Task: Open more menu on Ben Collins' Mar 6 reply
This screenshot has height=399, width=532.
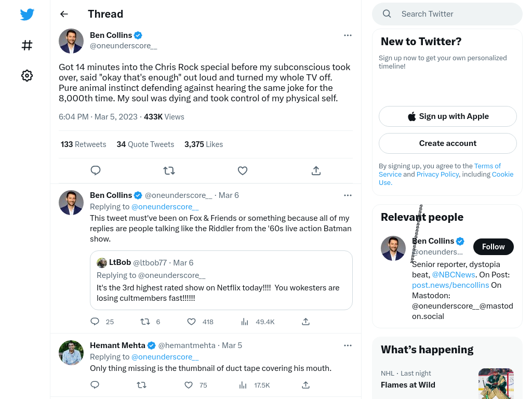Action: tap(348, 195)
